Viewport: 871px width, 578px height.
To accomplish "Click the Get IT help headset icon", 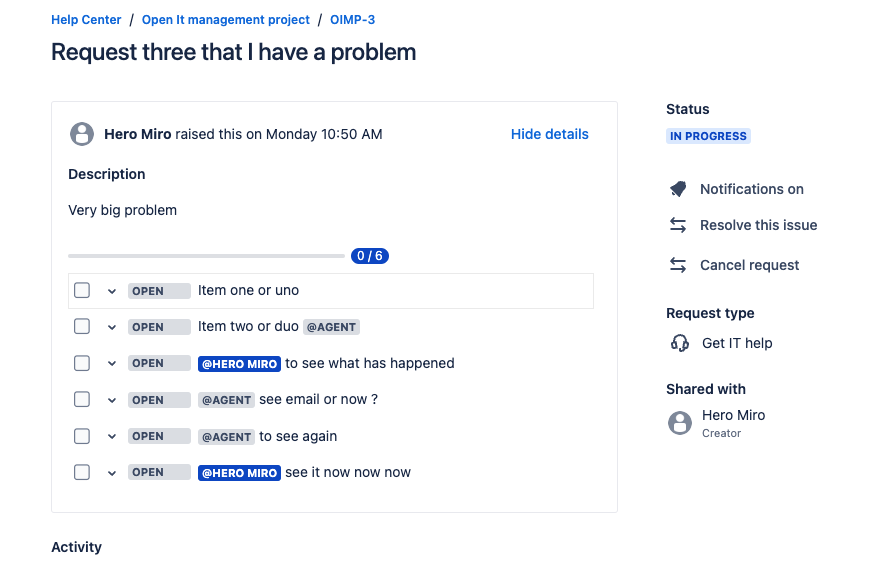I will [680, 343].
